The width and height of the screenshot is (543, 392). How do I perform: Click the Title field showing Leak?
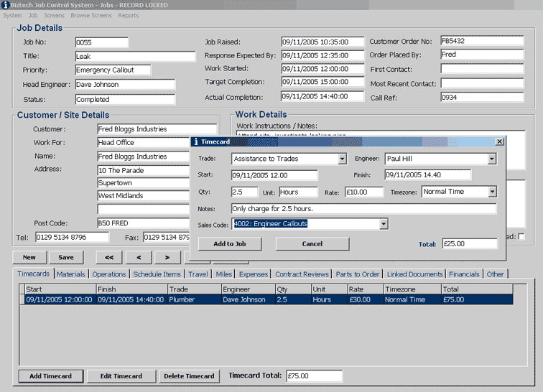coord(136,56)
